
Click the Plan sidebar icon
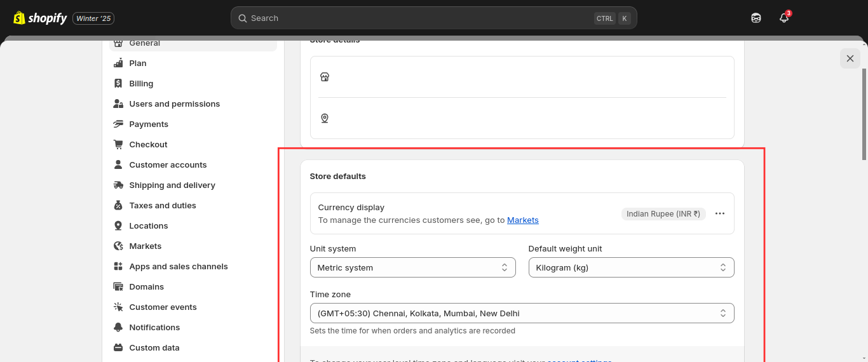pyautogui.click(x=118, y=63)
